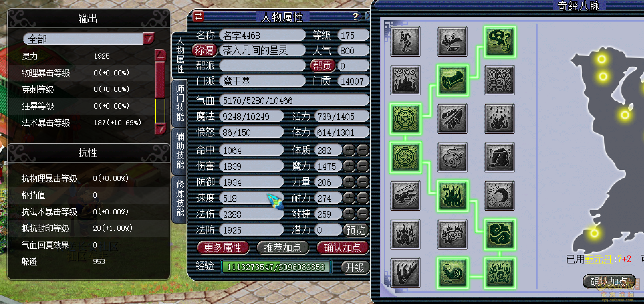Click the running figure meridian skill icon
644x304 pixels.
pyautogui.click(x=405, y=42)
